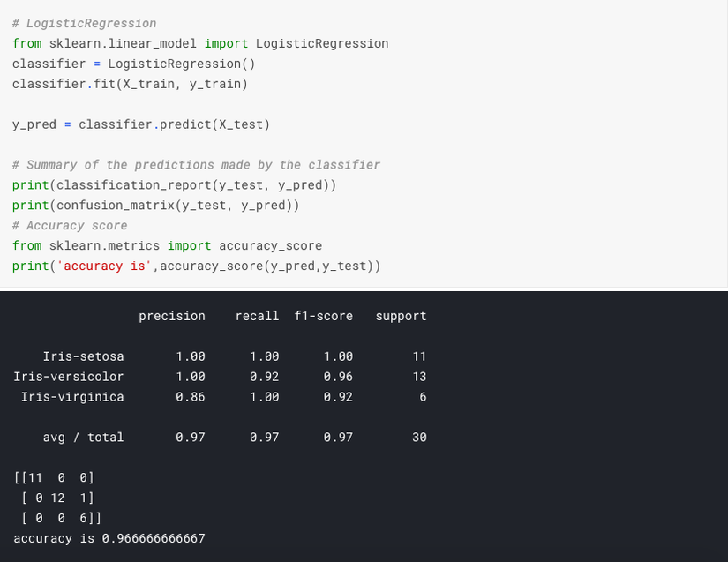Click the y_pred = classifier.predict line
Image resolution: width=728 pixels, height=562 pixels.
click(141, 124)
